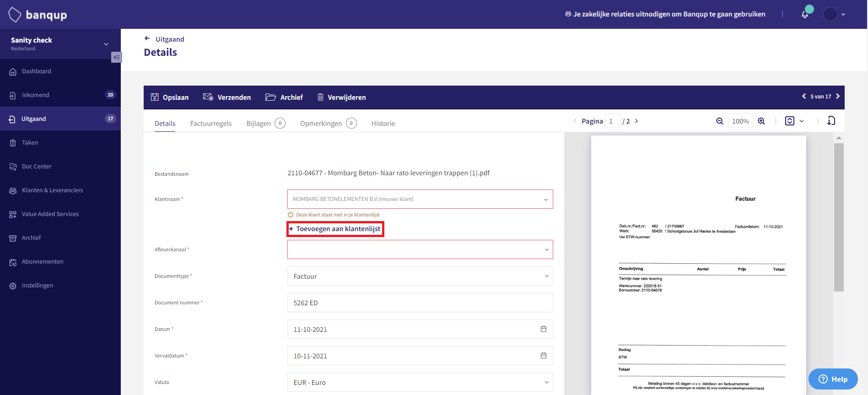
Task: Go to next PDF page
Action: click(x=636, y=121)
